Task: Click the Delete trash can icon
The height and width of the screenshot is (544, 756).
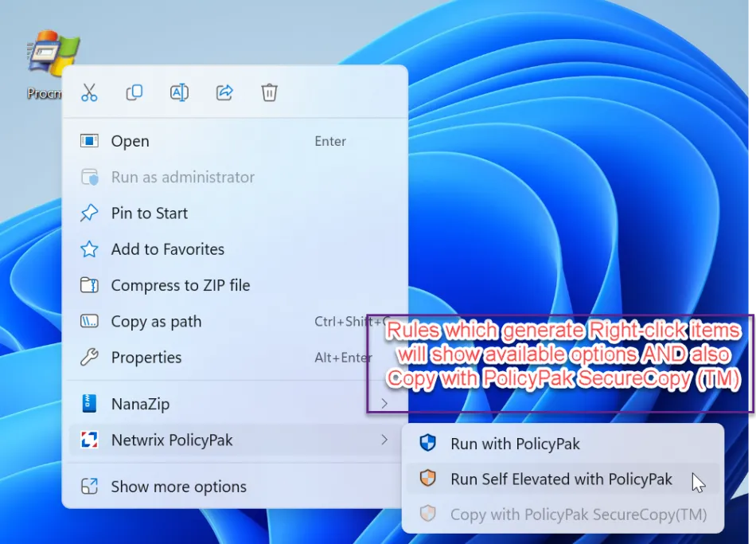Action: point(269,92)
